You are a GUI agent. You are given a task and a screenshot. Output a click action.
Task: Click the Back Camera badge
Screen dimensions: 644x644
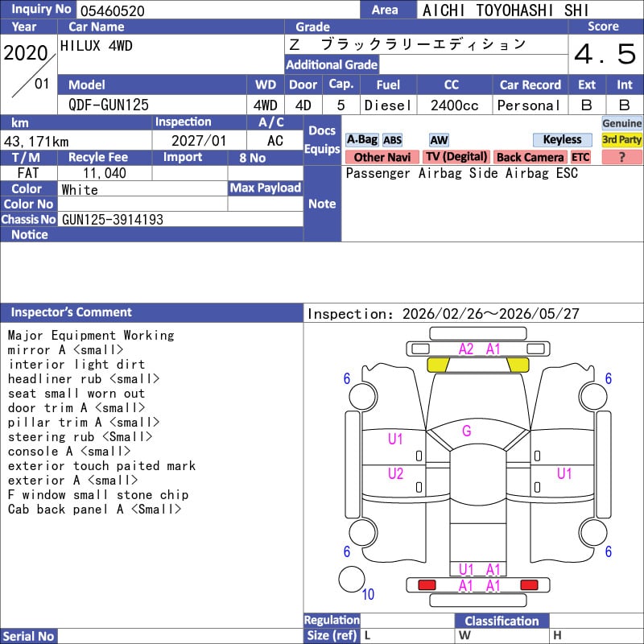[530, 157]
